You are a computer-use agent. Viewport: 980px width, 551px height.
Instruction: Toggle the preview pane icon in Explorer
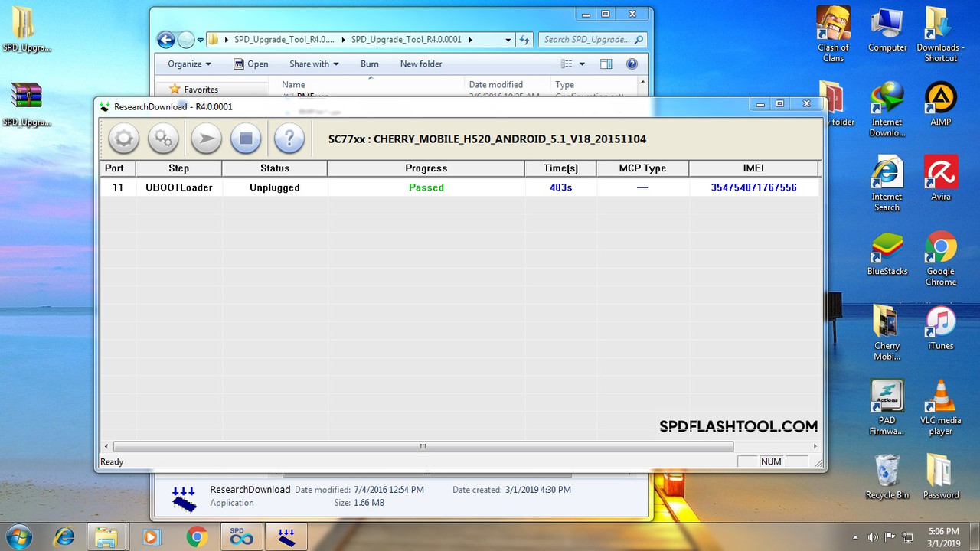click(606, 64)
